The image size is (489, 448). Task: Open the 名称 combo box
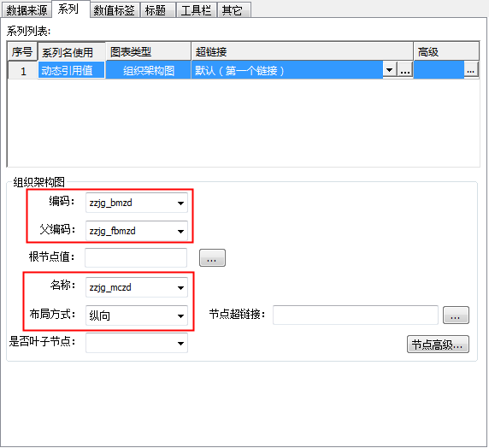pyautogui.click(x=137, y=287)
